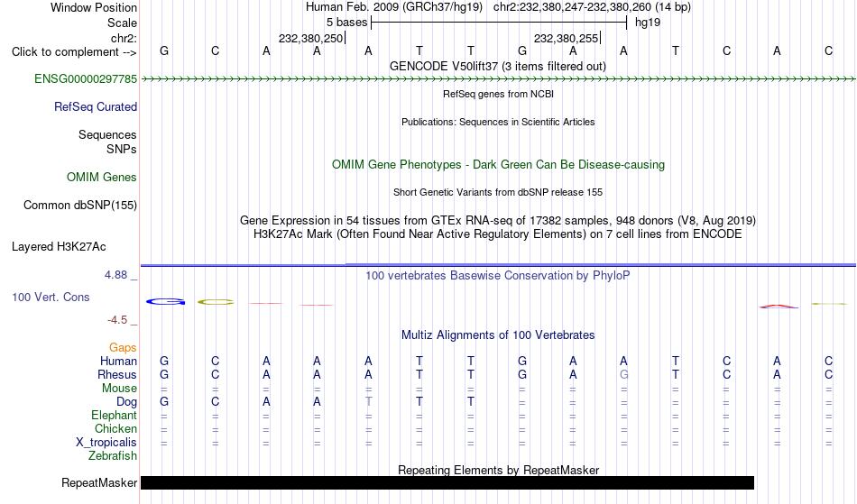Click the Layered H3K27Ac label
857x504 pixels.
tap(59, 246)
